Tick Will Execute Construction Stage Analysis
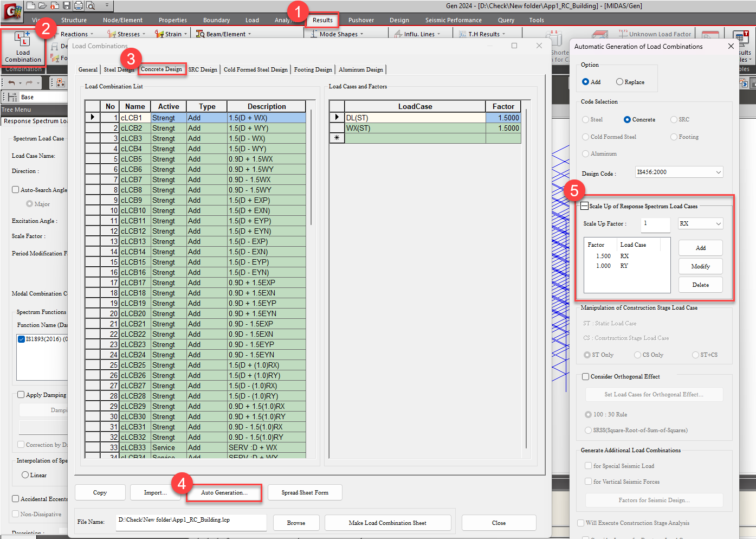Image resolution: width=756 pixels, height=539 pixels. tap(581, 523)
